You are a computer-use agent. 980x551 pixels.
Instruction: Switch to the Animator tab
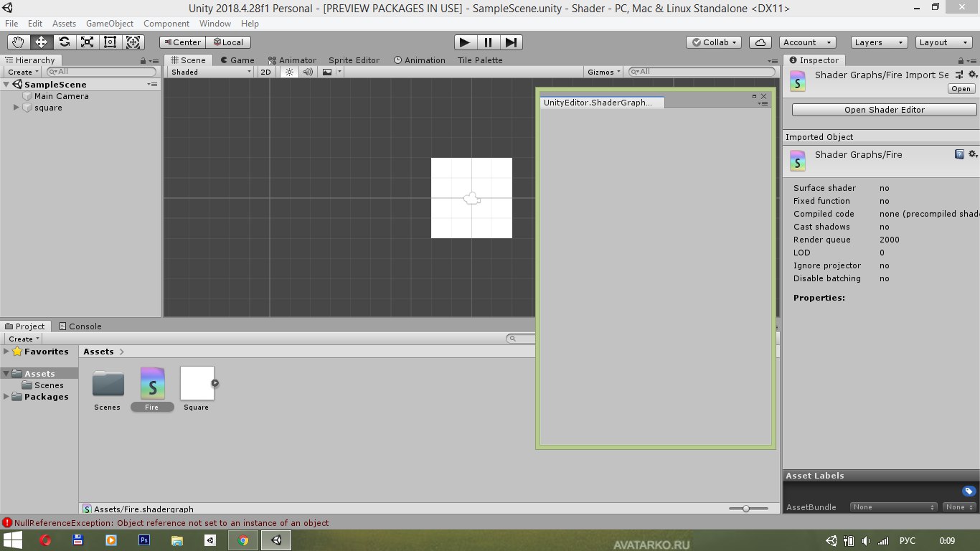[x=292, y=60]
